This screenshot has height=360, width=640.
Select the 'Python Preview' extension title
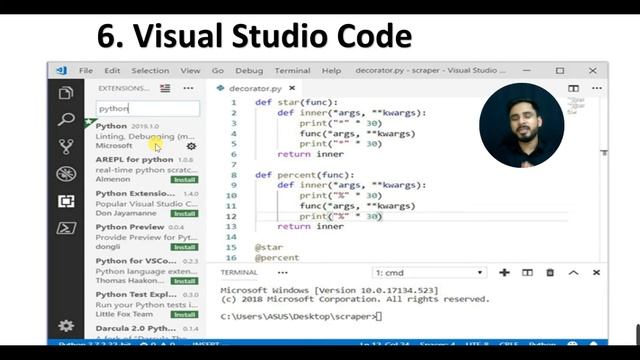(130, 227)
